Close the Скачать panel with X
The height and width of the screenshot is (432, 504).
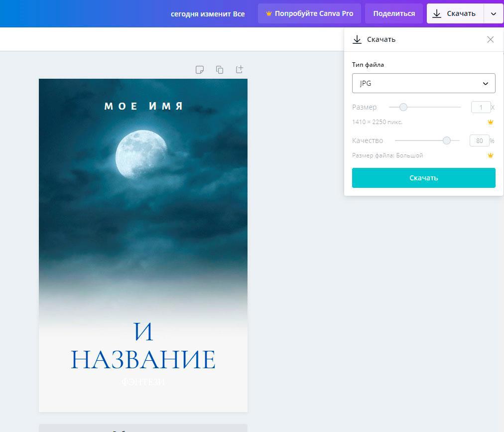coord(491,39)
